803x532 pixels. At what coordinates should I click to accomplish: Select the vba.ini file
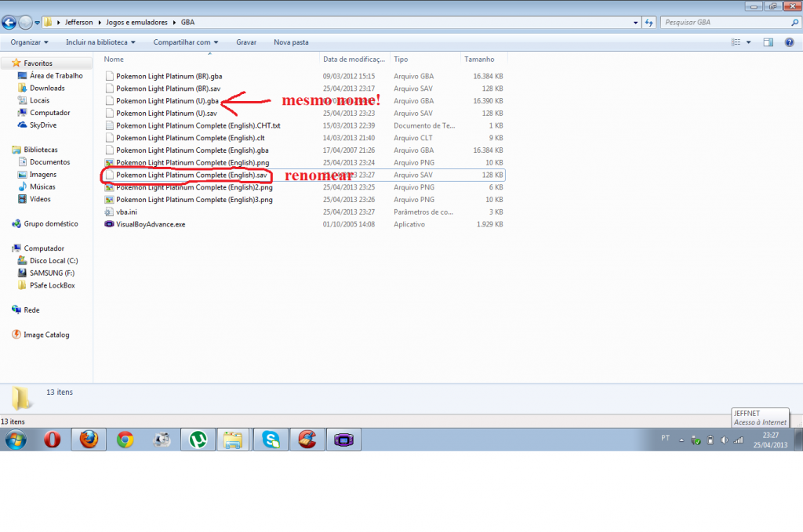303,212
